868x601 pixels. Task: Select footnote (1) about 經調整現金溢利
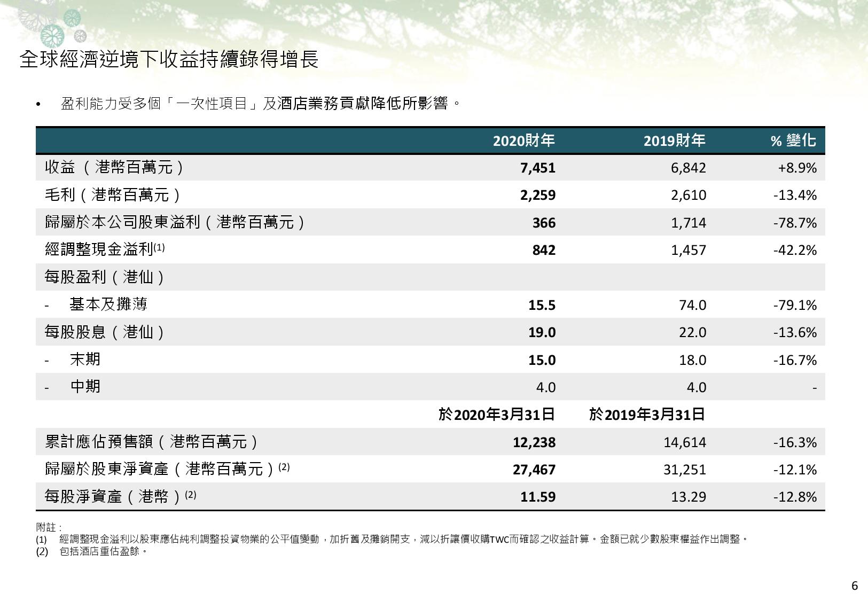(x=393, y=540)
